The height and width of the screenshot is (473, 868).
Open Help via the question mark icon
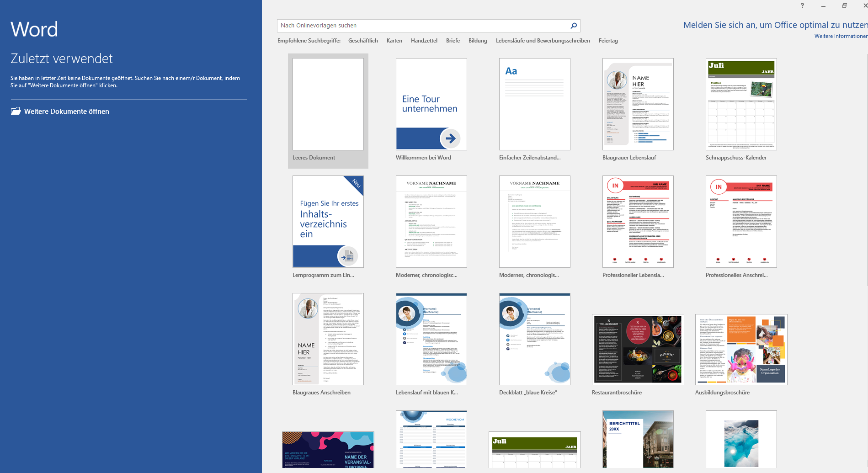[802, 5]
